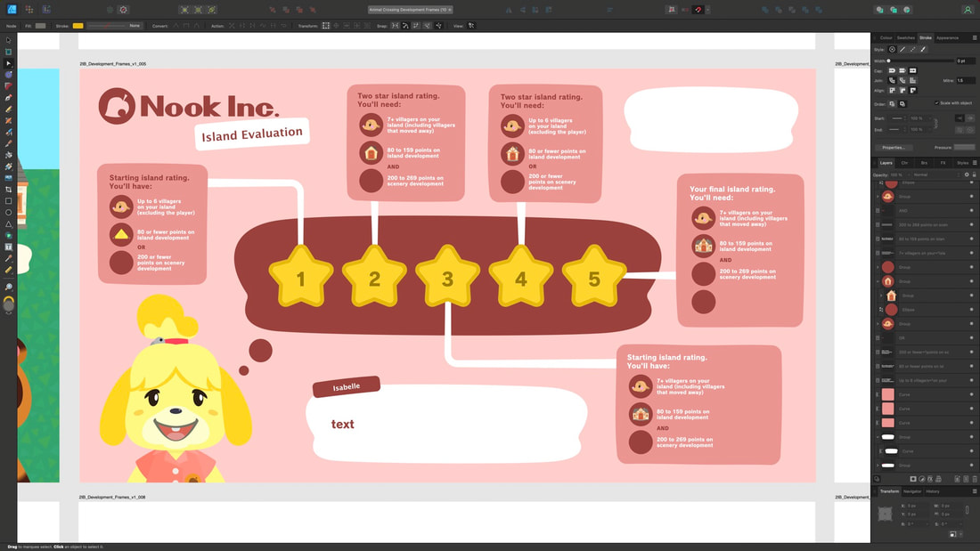The height and width of the screenshot is (551, 980).
Task: Open End arrowhead style dropdown
Action: tap(897, 129)
